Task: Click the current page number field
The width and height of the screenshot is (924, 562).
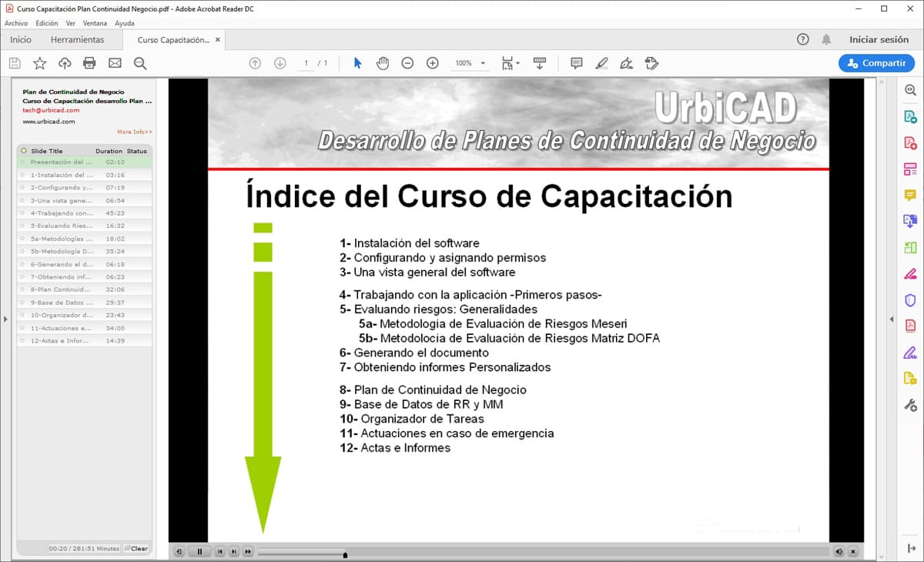Action: tap(306, 63)
